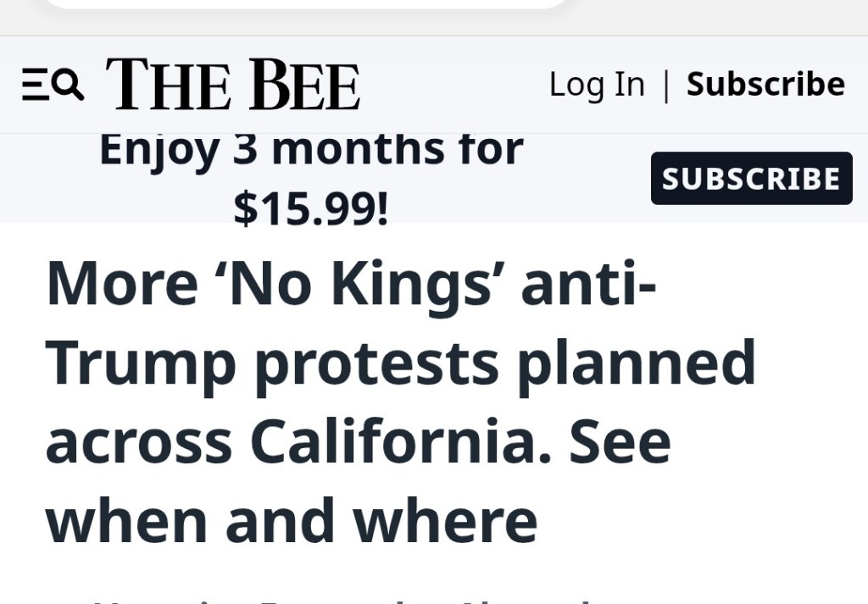Open the menu and search icon
Screen dimensions: 868x604
53,85
